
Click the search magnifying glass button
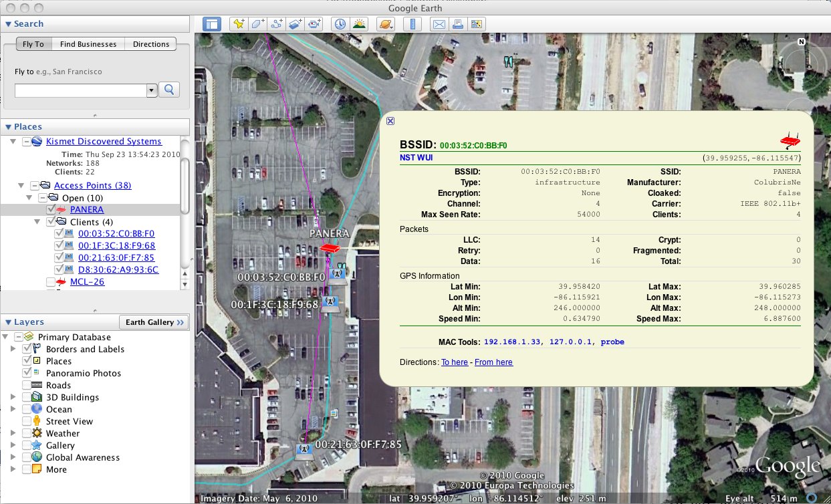point(170,90)
